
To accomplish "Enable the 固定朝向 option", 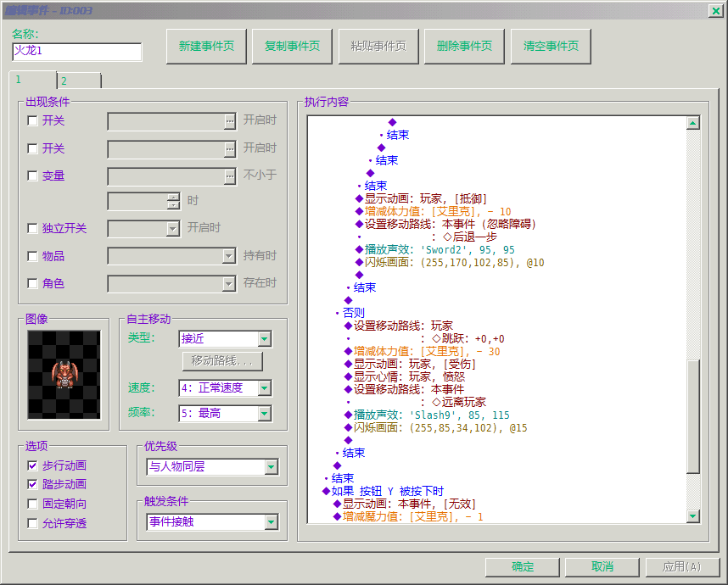I will (x=32, y=504).
